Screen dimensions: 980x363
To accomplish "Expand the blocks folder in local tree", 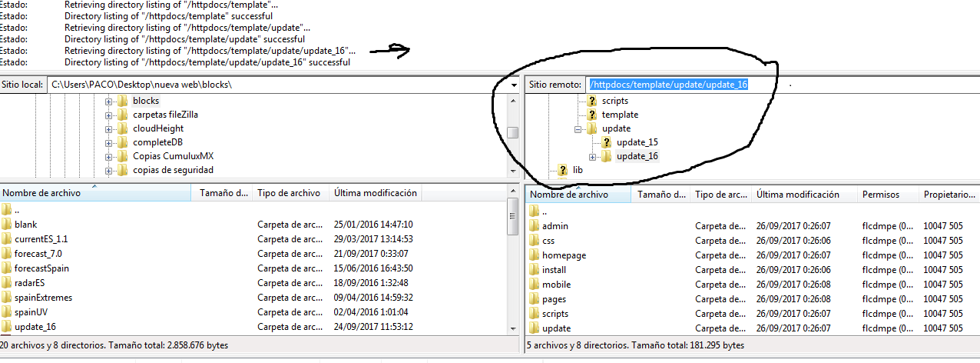I will 108,102.
